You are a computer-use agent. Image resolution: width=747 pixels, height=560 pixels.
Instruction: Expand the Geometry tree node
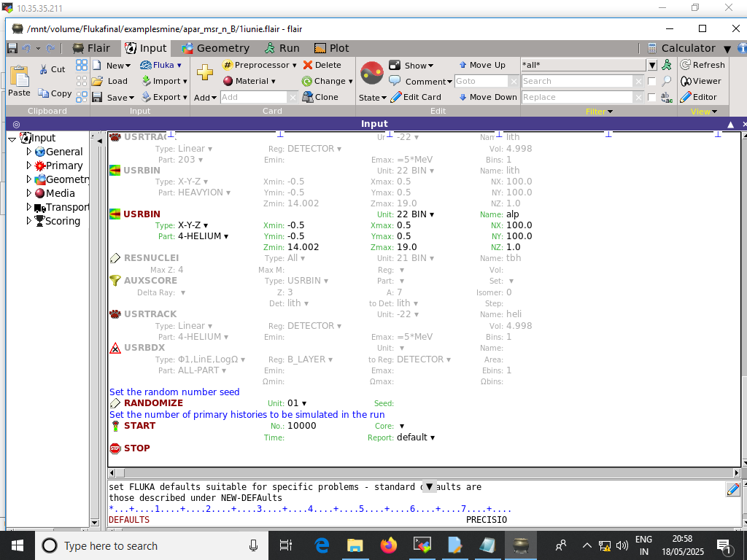coord(29,179)
